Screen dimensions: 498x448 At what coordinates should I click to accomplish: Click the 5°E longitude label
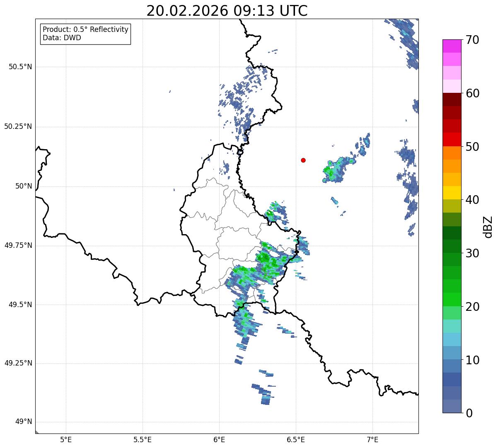coord(66,439)
